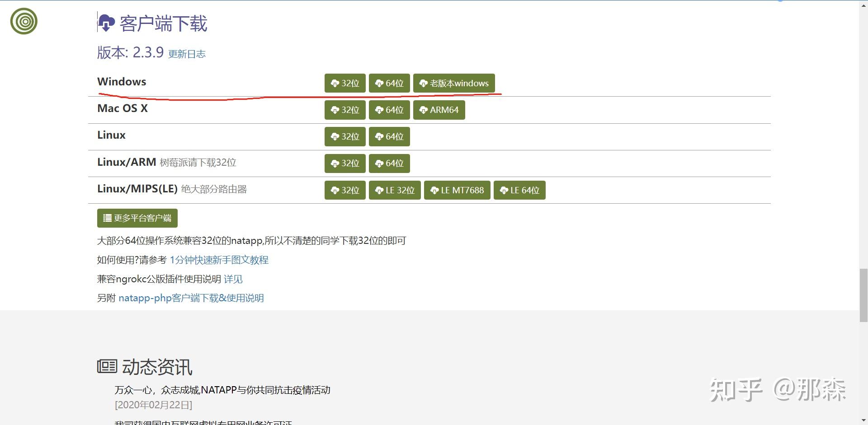This screenshot has width=868, height=425.
Task: Download Mac OS X ARM64 client
Action: (x=438, y=110)
